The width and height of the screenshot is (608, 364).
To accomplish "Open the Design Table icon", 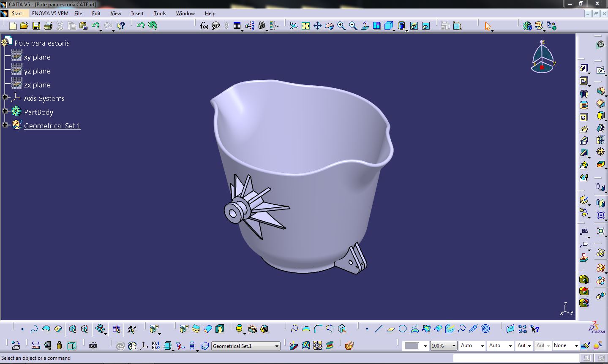I will coord(237,26).
